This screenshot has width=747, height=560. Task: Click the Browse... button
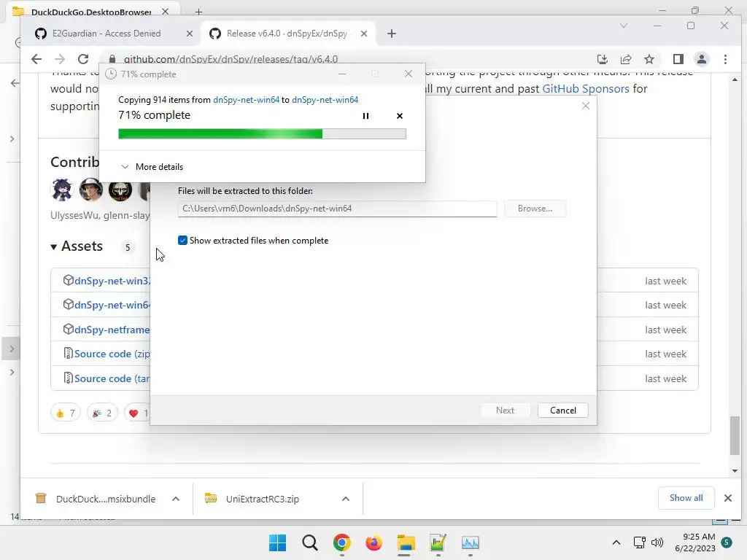click(535, 209)
